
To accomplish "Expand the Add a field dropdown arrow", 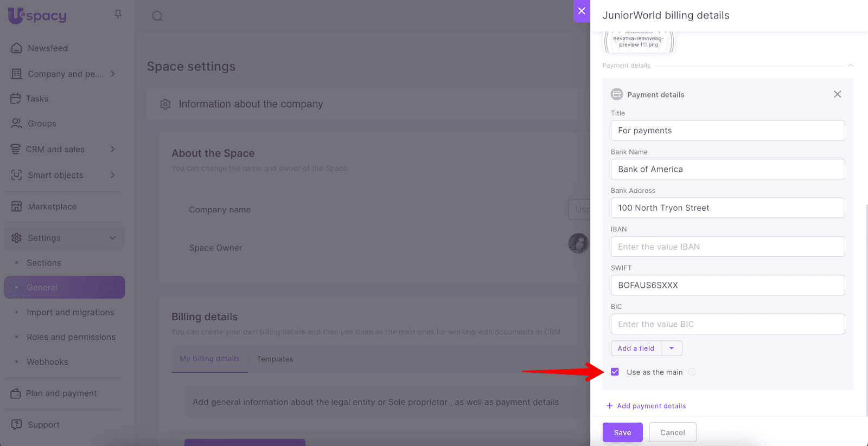I will click(672, 348).
